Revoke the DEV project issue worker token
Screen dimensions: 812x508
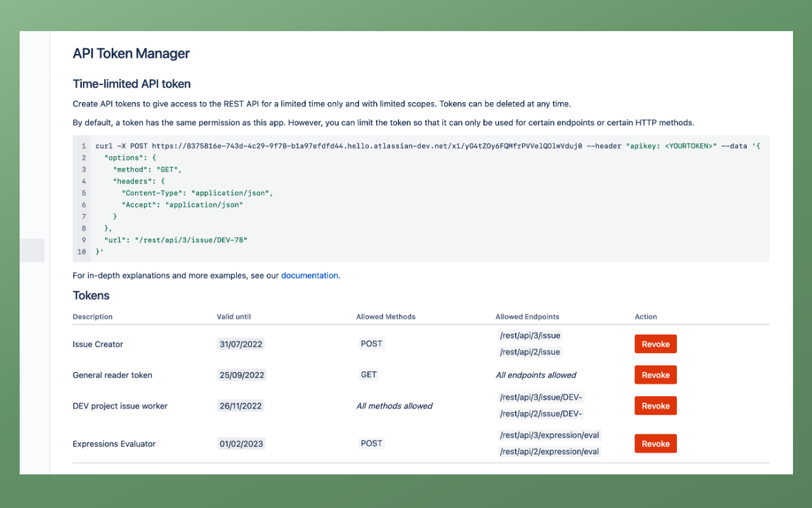tap(655, 405)
